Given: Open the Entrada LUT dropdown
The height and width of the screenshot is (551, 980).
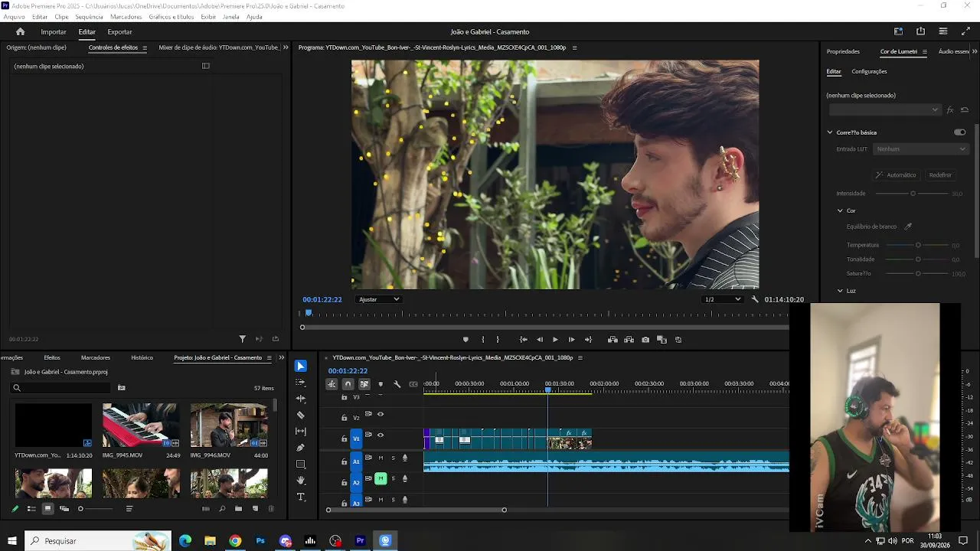Looking at the screenshot, I should pos(921,149).
